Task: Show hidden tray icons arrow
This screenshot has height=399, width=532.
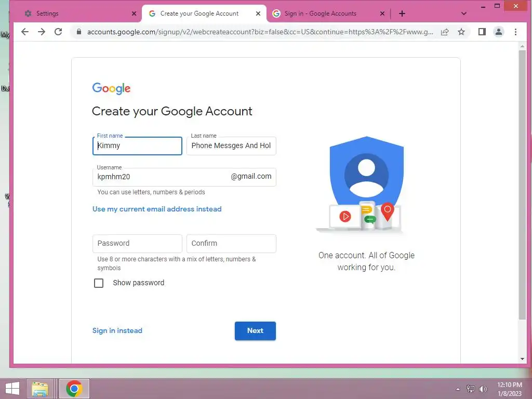Action: 458,389
